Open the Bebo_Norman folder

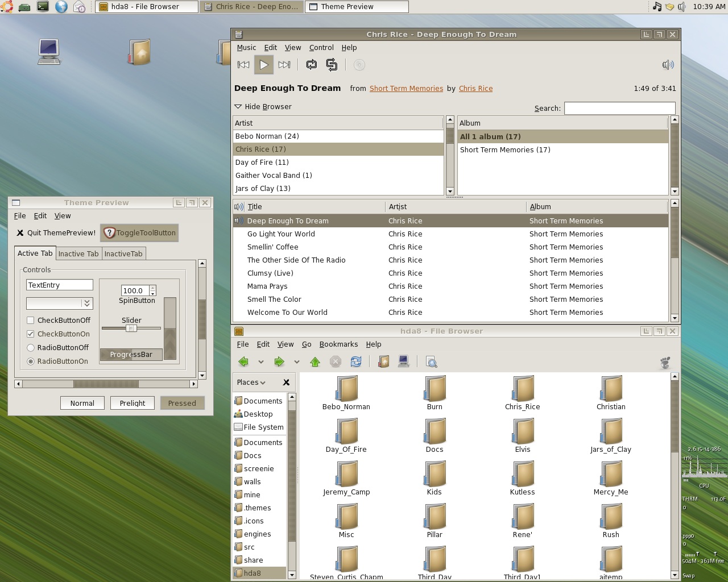click(346, 393)
